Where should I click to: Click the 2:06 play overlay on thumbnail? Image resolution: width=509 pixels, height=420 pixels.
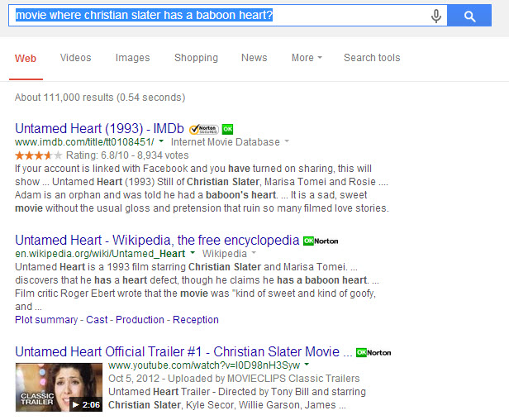86,405
